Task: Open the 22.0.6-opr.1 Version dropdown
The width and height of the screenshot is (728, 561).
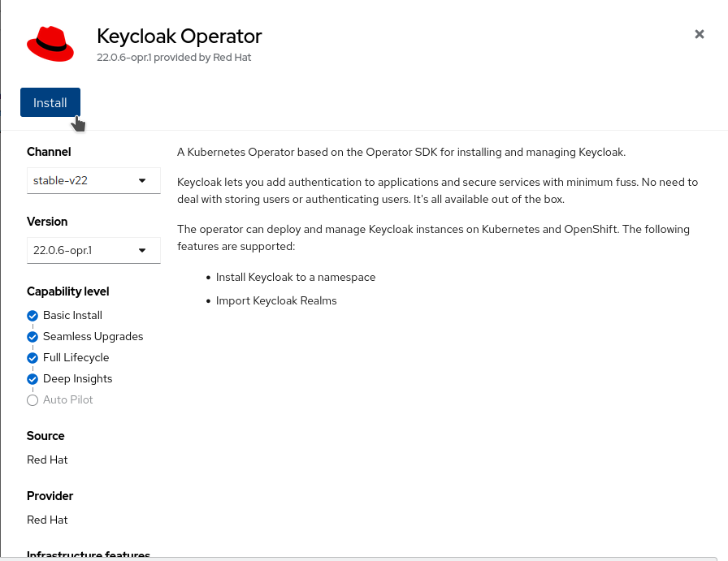Action: tap(93, 250)
